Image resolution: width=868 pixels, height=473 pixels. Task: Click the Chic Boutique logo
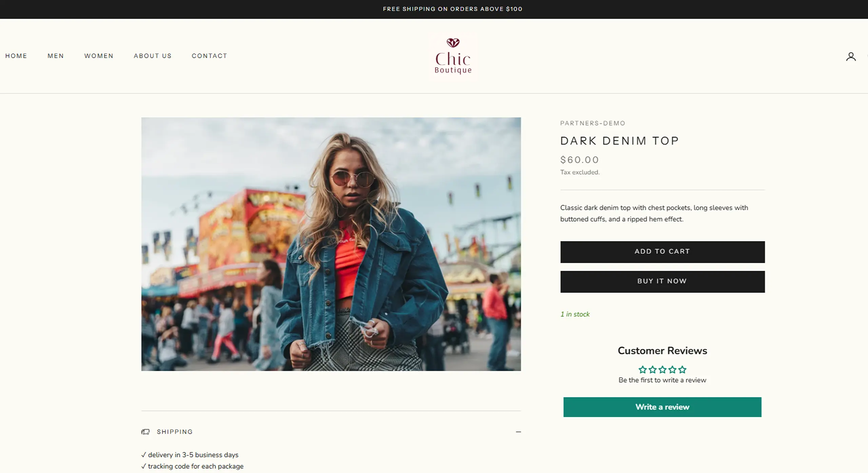453,56
